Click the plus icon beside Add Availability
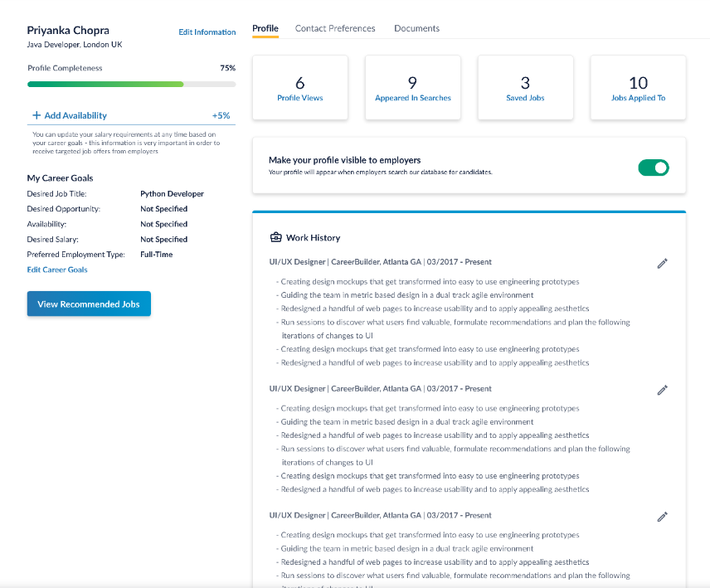The height and width of the screenshot is (588, 710). (x=36, y=116)
